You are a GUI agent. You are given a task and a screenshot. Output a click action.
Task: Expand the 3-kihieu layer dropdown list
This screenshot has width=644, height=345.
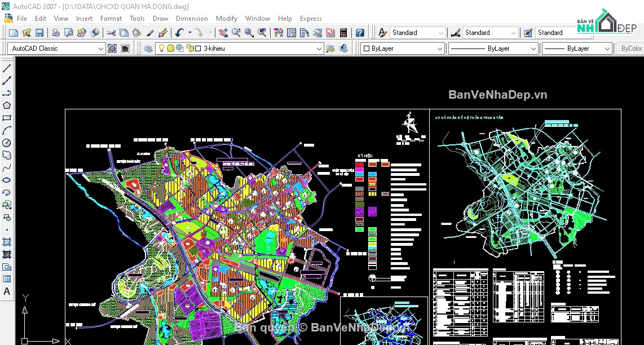coord(319,48)
